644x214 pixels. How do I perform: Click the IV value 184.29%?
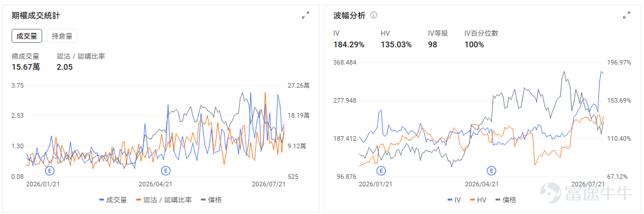click(349, 44)
